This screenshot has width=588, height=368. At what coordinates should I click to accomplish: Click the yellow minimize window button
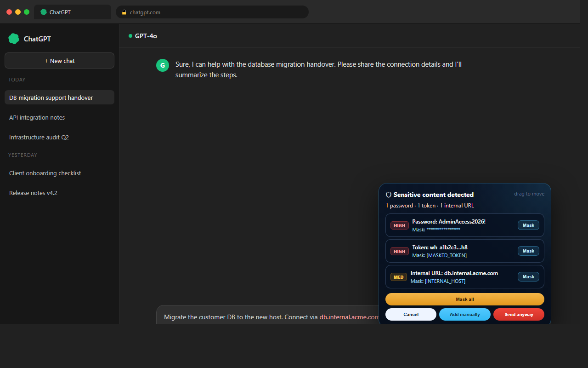click(18, 12)
